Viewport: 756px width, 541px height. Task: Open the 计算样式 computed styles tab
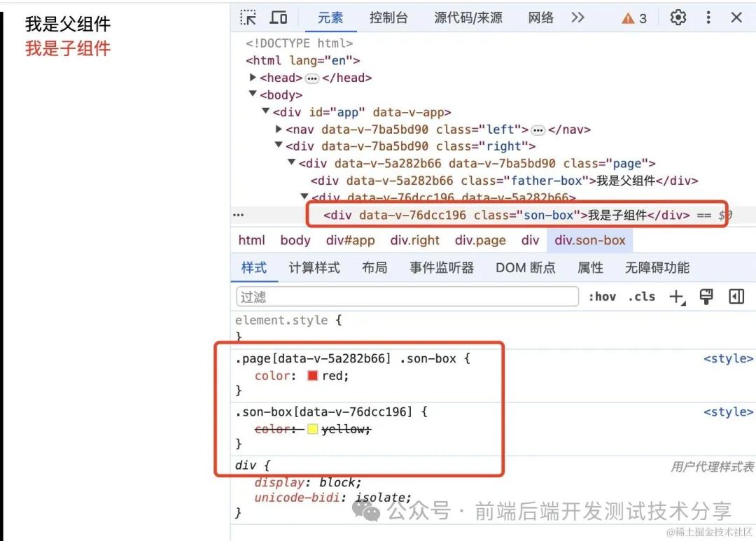click(314, 267)
